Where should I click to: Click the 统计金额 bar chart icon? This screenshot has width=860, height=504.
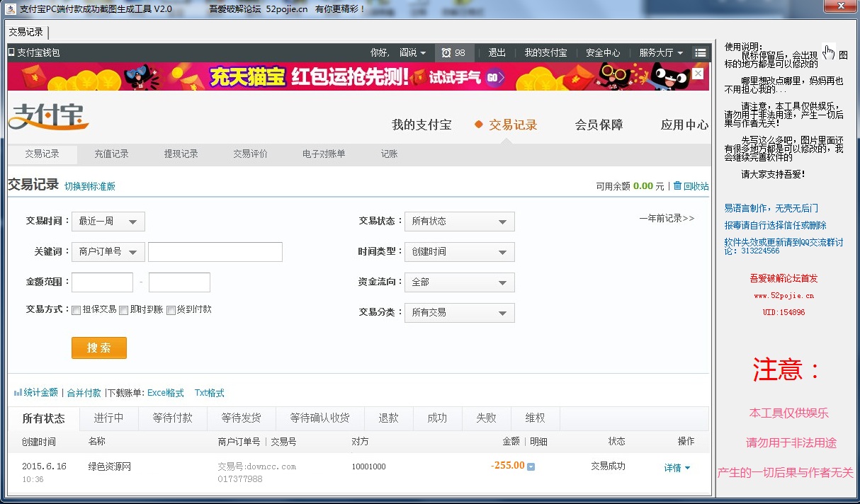tap(17, 392)
